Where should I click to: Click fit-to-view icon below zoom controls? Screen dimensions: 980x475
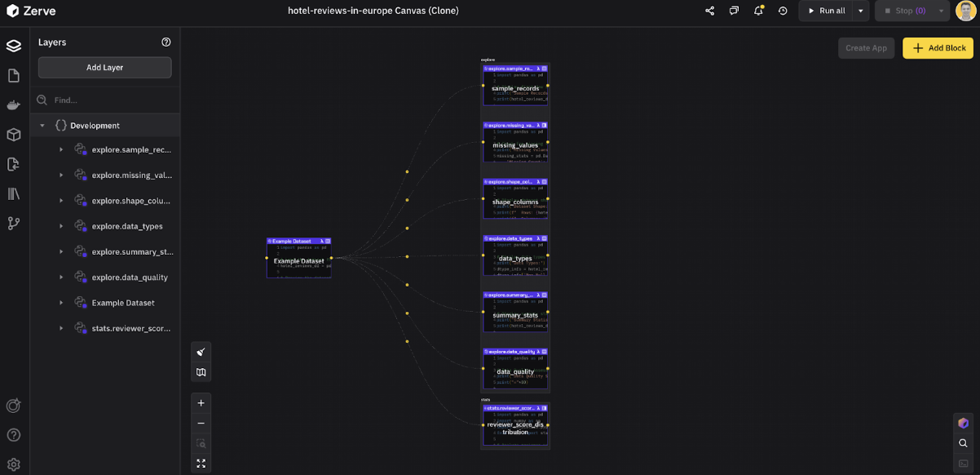point(201,463)
